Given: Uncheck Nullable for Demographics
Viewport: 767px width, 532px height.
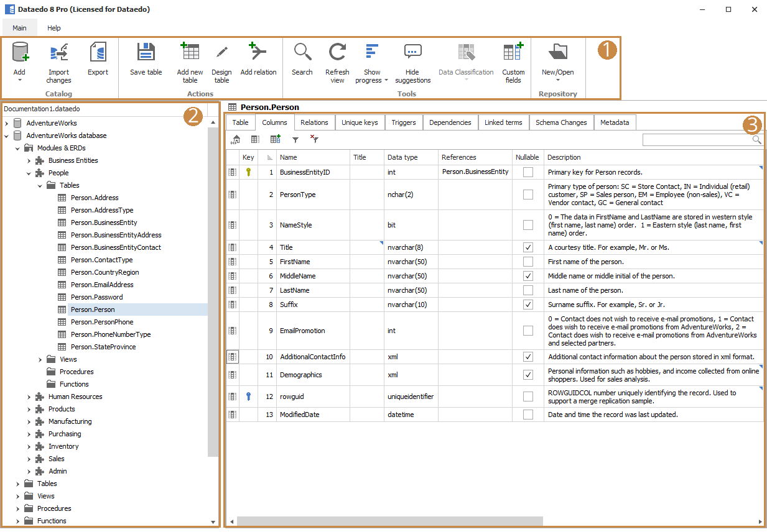Looking at the screenshot, I should click(x=528, y=375).
